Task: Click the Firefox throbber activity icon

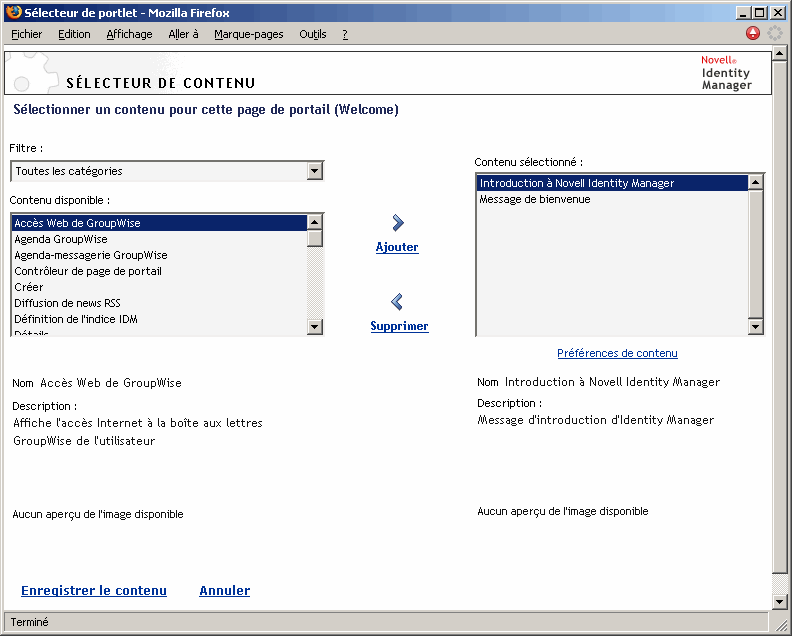Action: (x=775, y=33)
